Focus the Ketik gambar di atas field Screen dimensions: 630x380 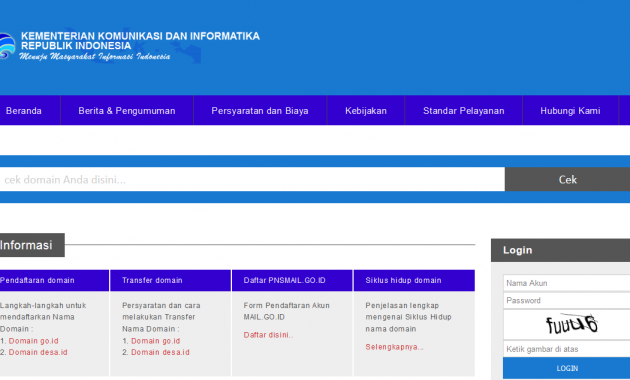point(567,349)
